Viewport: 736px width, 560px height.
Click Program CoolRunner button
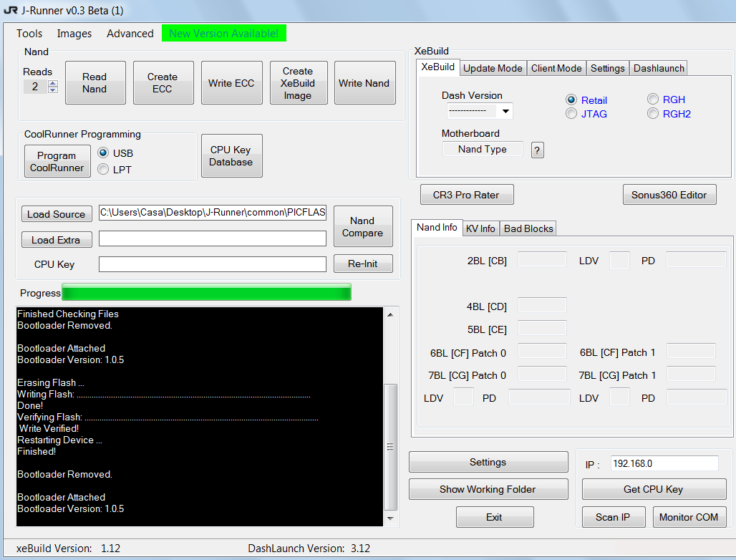click(x=57, y=161)
